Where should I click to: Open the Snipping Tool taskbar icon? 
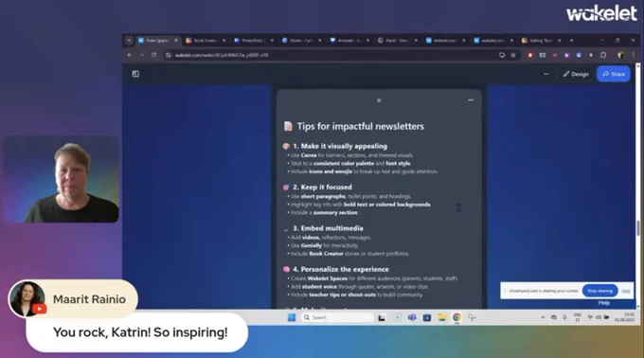point(472,317)
